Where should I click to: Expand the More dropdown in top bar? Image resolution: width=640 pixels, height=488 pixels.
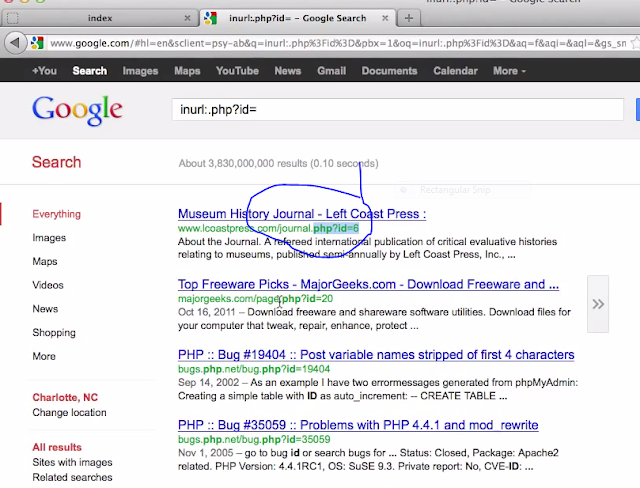click(509, 71)
